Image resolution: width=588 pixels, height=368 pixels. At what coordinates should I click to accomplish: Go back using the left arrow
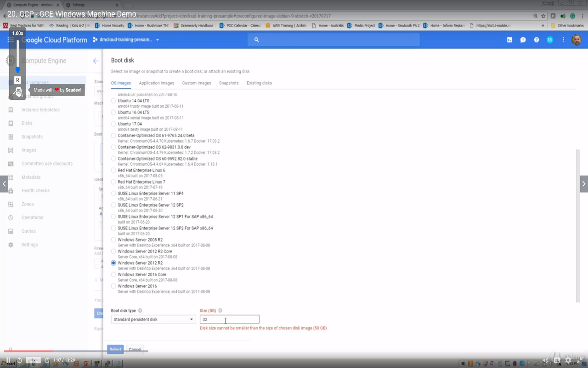96,61
